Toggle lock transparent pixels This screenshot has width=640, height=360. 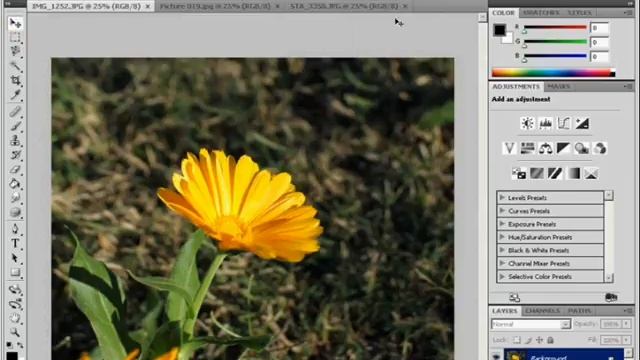click(517, 340)
